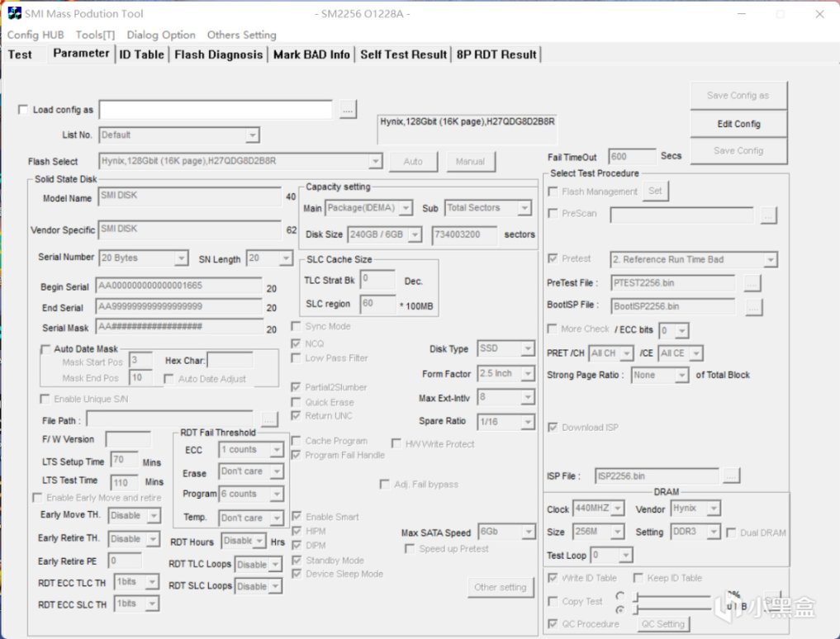Click the SMI app icon in title bar

[15, 13]
